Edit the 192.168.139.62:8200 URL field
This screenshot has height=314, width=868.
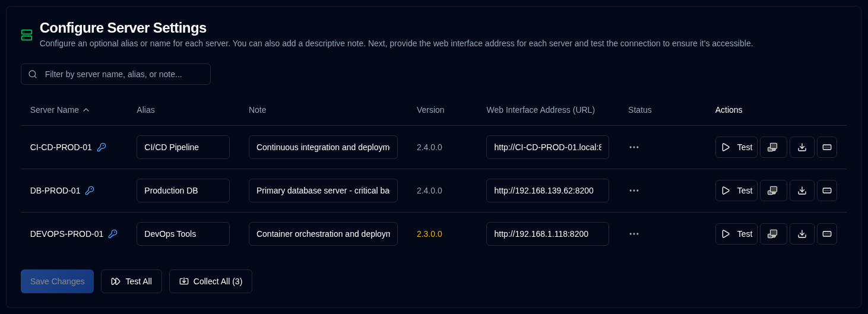[x=547, y=191]
